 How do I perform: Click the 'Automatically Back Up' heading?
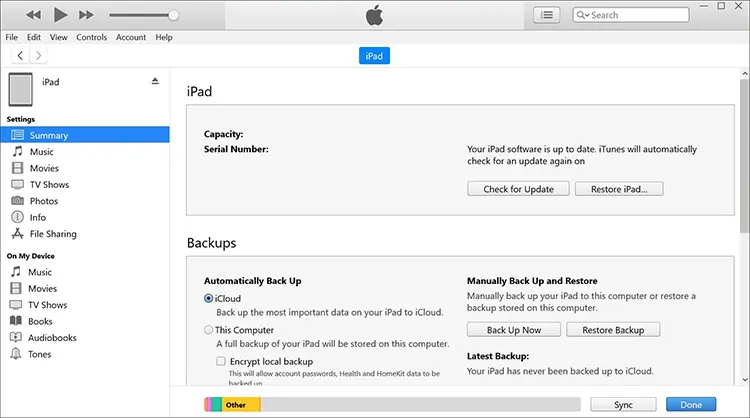coord(253,281)
